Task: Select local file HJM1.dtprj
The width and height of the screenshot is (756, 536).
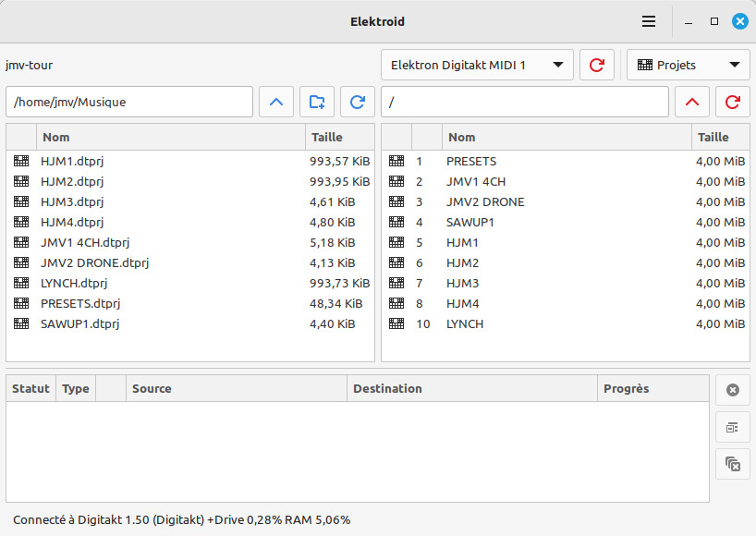Action: (190, 161)
